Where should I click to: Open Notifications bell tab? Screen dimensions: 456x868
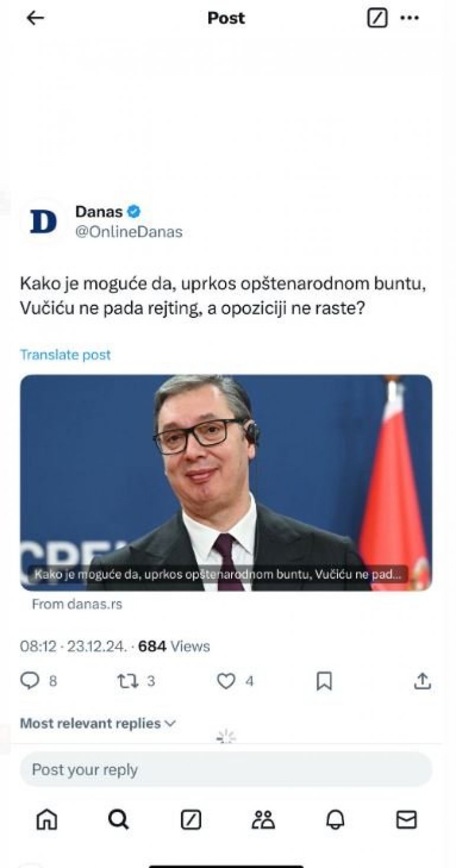[x=335, y=820]
